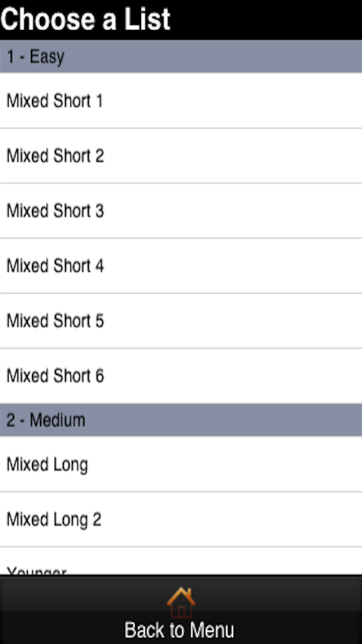Tap the orange house home icon
Image resolution: width=362 pixels, height=644 pixels.
tap(180, 602)
